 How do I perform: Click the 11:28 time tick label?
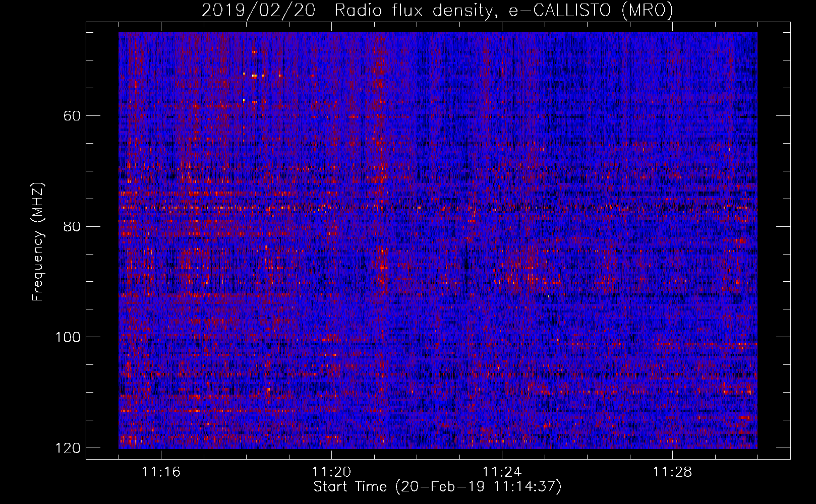(x=673, y=472)
